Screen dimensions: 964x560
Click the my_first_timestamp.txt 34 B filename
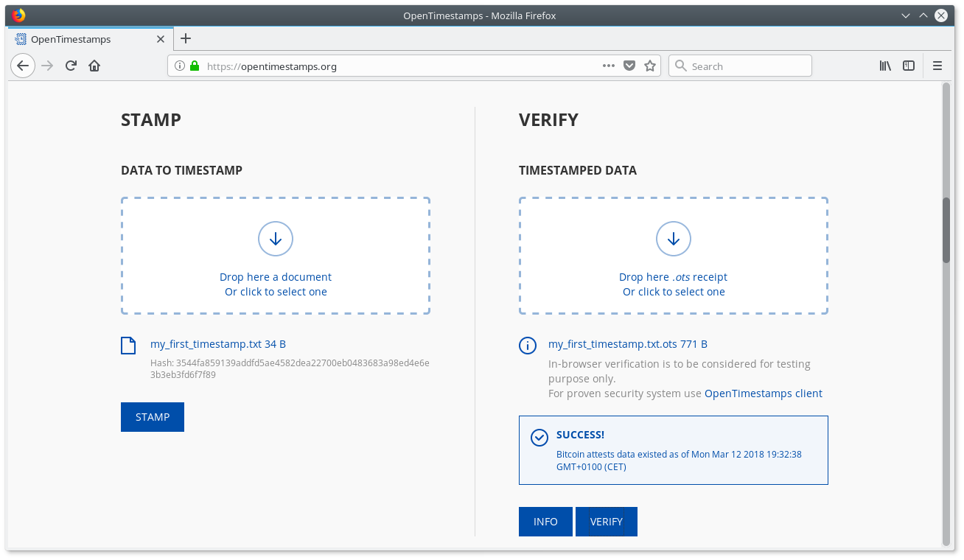pyautogui.click(x=218, y=344)
